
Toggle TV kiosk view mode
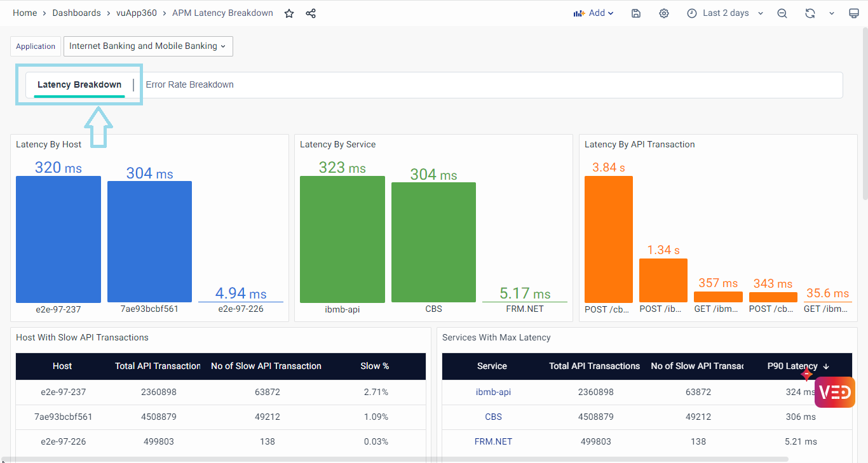pyautogui.click(x=854, y=13)
